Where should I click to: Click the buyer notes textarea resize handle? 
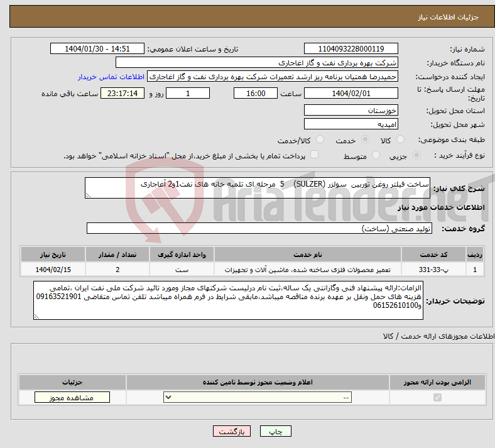coord(36,316)
